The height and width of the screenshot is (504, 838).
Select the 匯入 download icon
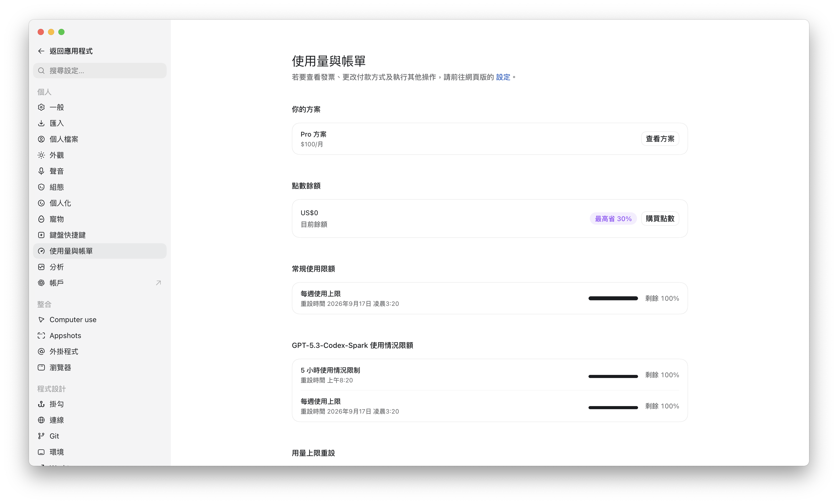[x=41, y=123]
